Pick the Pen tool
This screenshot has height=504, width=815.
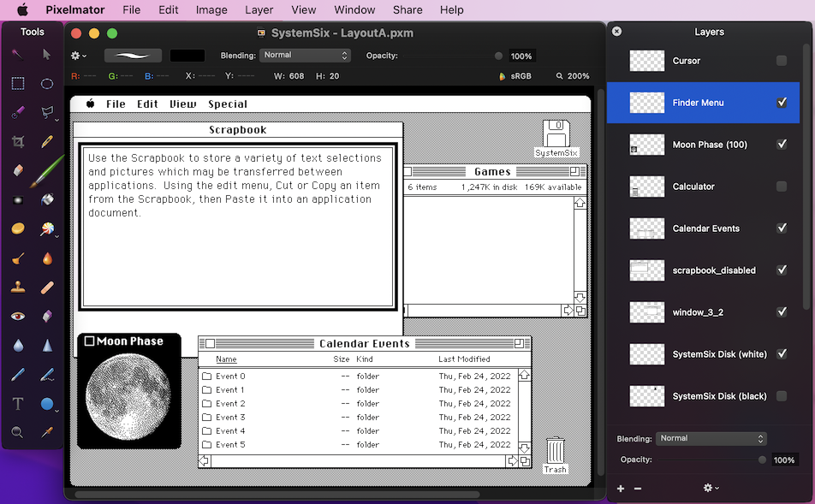tap(18, 374)
